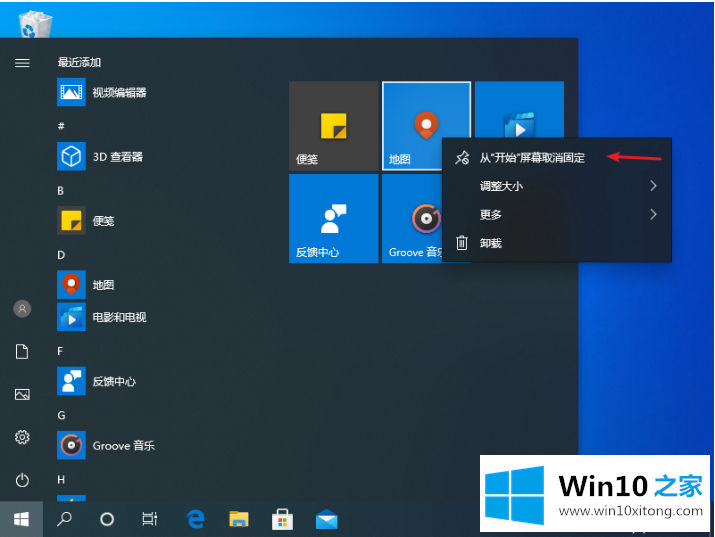Launch Video Editor from recently added

coord(102,93)
